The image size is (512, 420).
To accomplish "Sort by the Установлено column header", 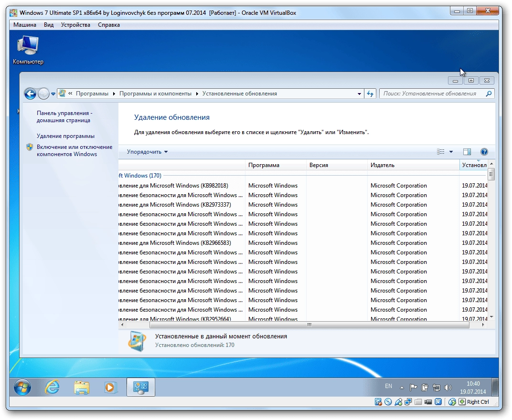I will tap(473, 165).
